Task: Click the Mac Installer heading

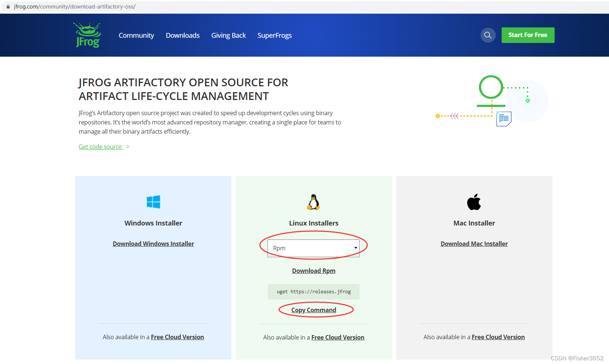Action: coord(474,223)
